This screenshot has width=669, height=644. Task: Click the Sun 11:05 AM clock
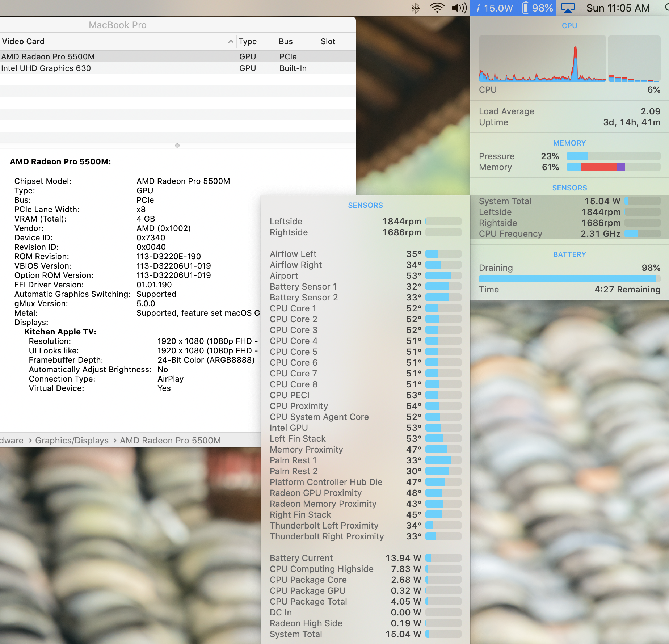618,8
